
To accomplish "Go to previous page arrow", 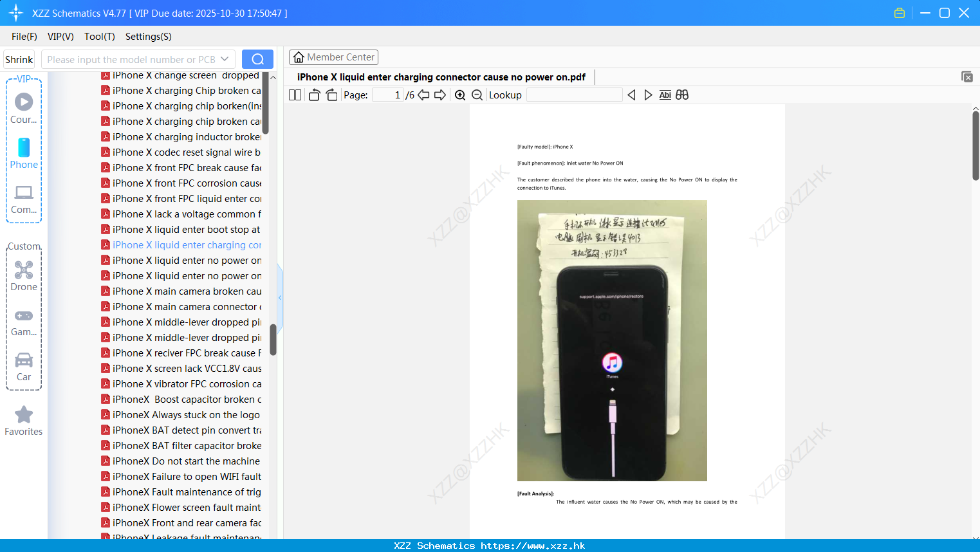I will point(423,95).
